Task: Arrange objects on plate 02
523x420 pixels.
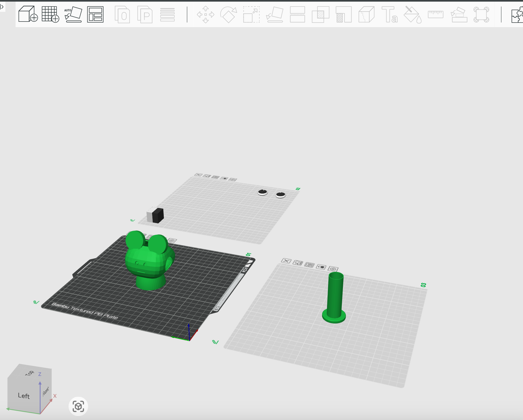Action: click(x=216, y=177)
